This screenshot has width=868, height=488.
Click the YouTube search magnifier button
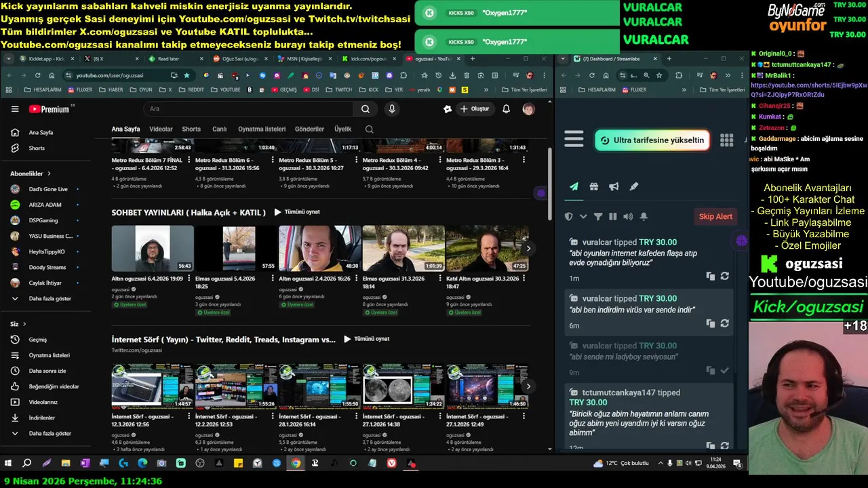click(366, 108)
